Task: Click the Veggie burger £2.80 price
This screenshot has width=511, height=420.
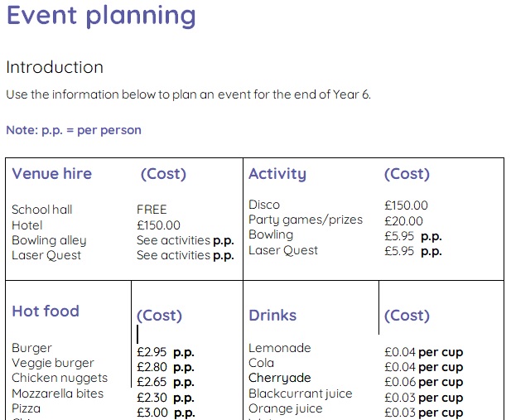Action: pos(152,367)
